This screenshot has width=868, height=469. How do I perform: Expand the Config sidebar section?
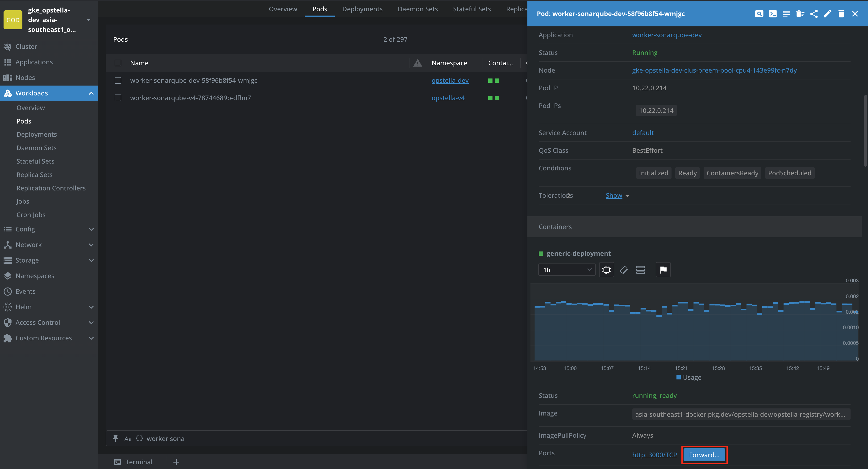[x=91, y=229]
